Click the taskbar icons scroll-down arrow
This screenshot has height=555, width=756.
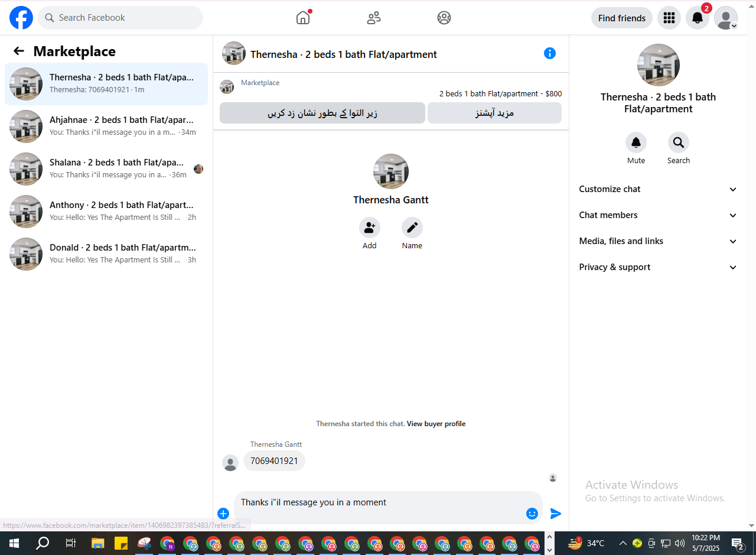[549, 550]
